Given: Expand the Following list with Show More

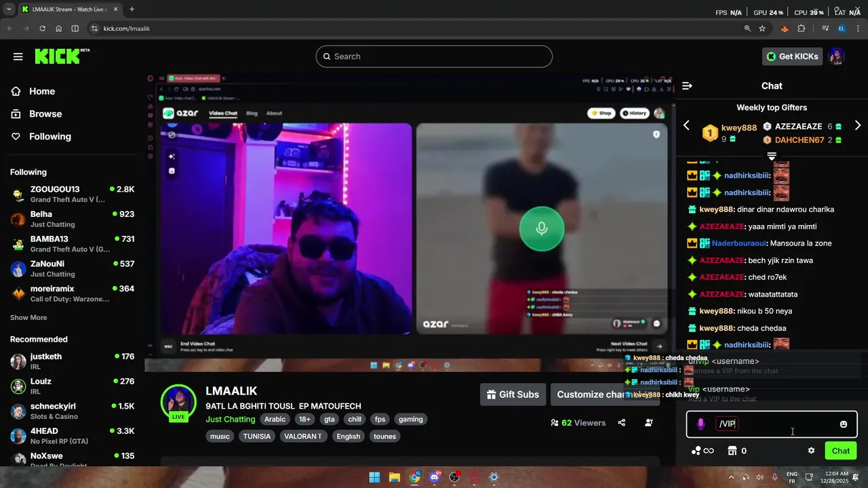Looking at the screenshot, I should point(28,317).
